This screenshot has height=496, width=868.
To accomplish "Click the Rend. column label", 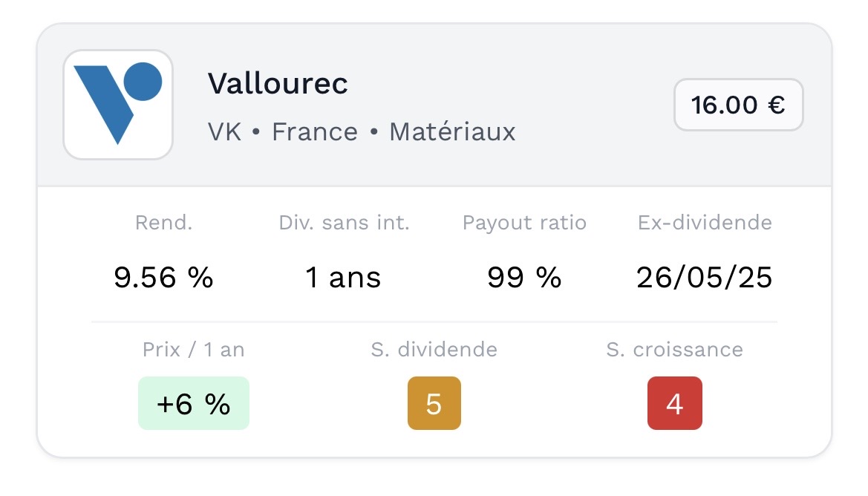I will pos(163,223).
